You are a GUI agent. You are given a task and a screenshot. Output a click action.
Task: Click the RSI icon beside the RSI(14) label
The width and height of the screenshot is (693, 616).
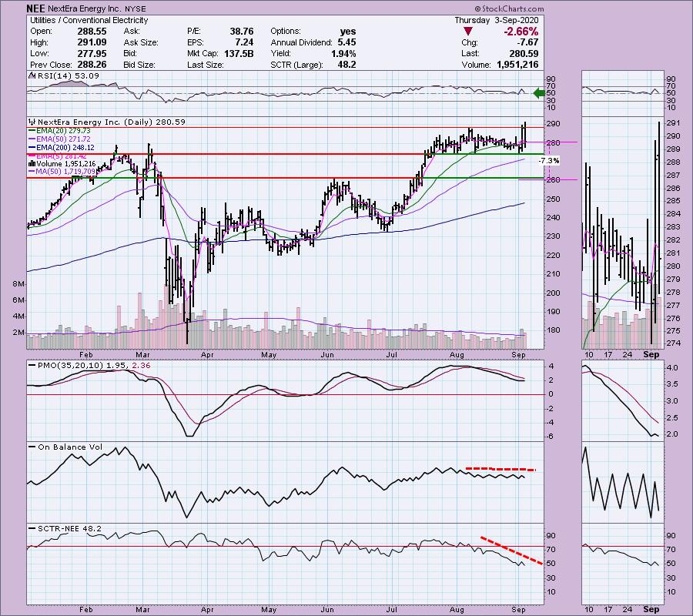32,76
